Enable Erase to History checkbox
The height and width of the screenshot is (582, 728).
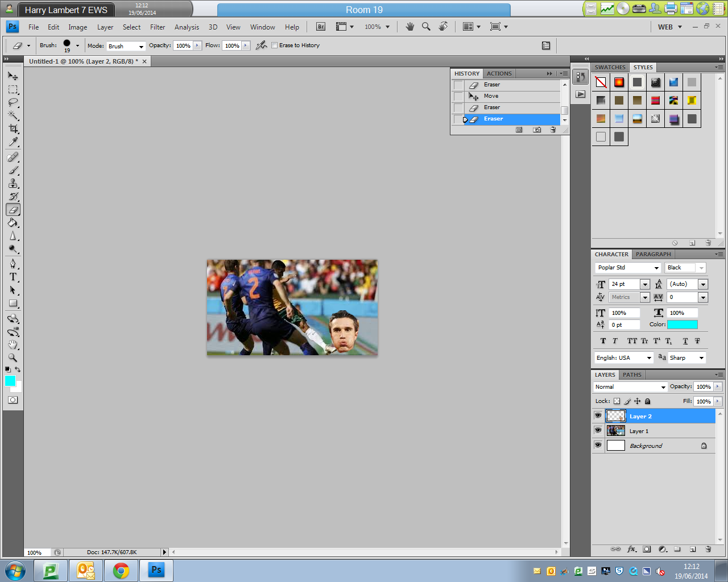coord(275,45)
